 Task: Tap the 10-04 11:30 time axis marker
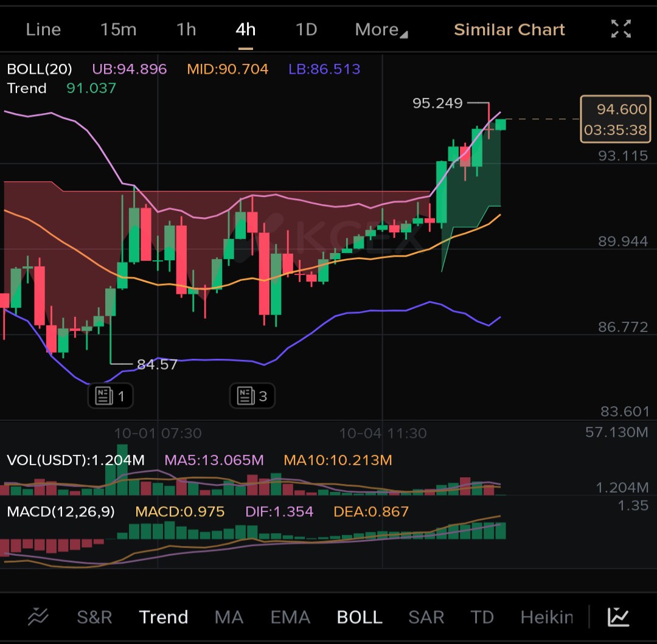(x=383, y=433)
